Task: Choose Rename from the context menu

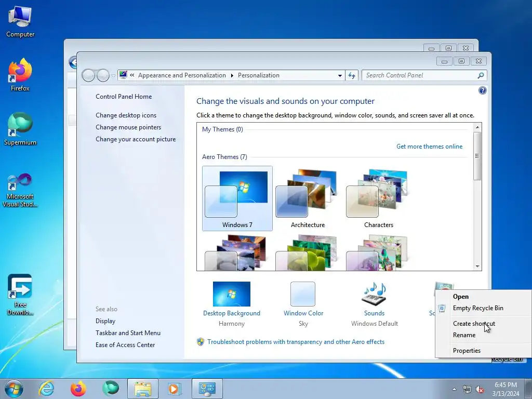Action: 484,335
